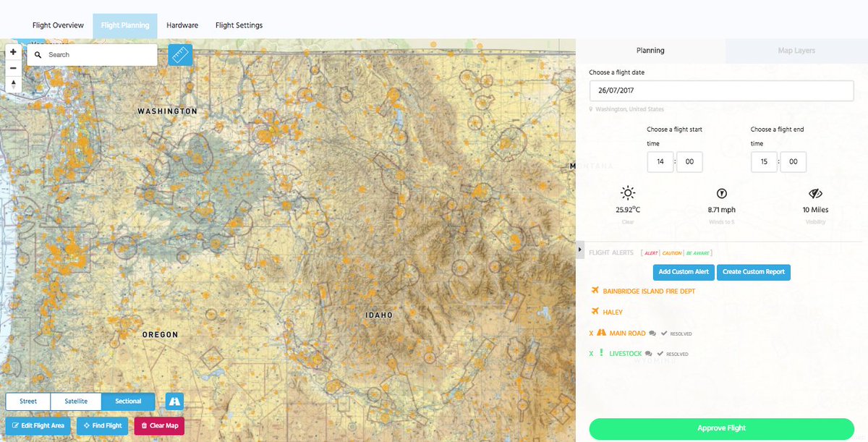This screenshot has height=442, width=868.
Task: Click the wind speed compass icon
Action: (721, 193)
